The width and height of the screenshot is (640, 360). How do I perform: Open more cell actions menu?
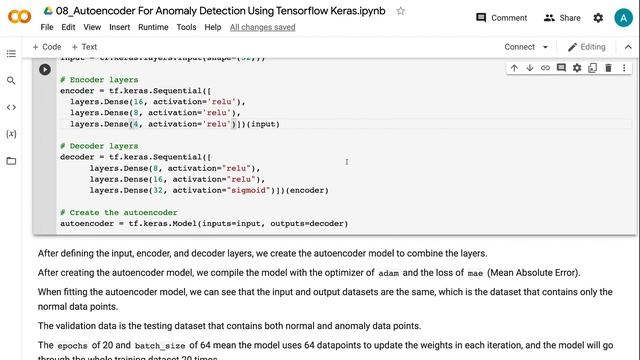[624, 68]
